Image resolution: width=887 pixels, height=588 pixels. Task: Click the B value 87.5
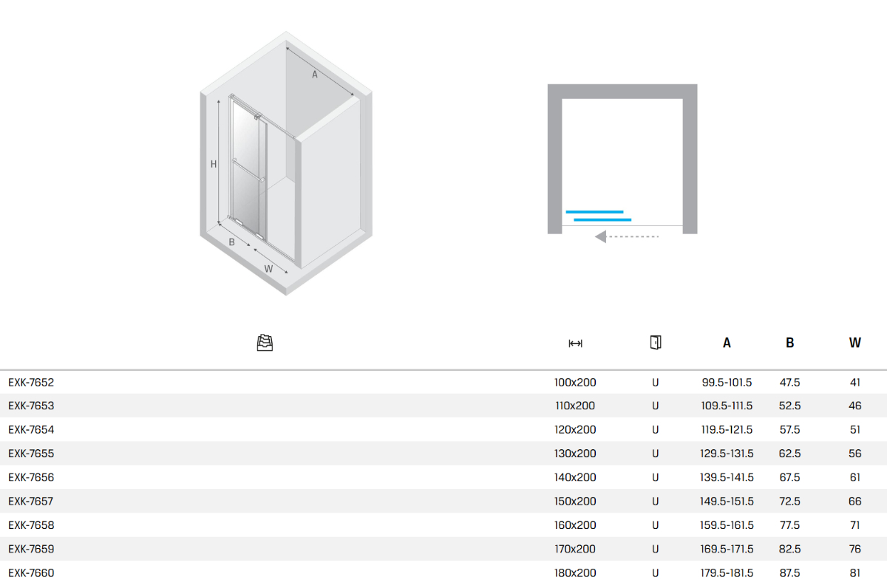(790, 572)
